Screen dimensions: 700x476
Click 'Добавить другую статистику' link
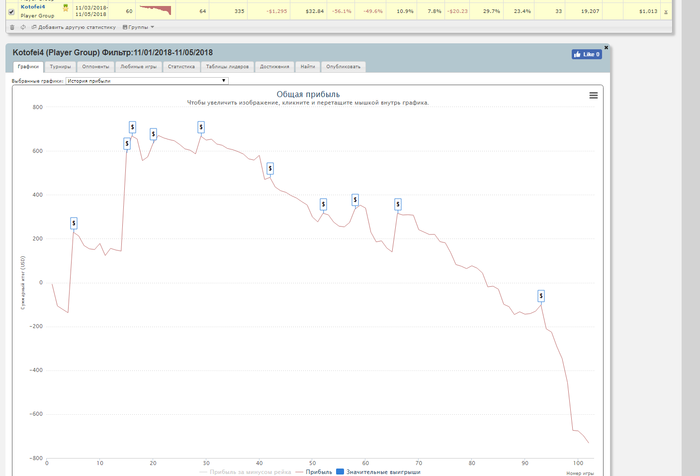point(74,27)
